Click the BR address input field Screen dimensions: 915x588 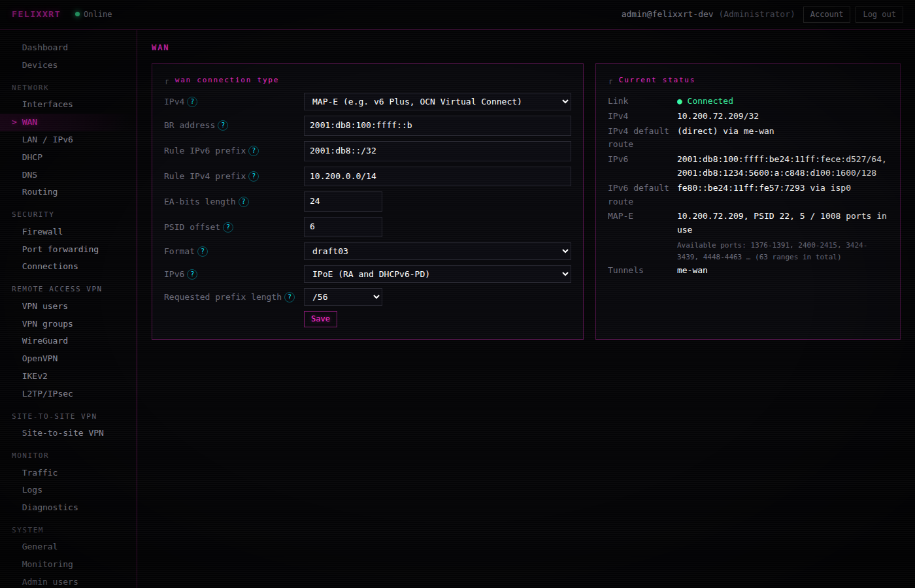coord(437,125)
